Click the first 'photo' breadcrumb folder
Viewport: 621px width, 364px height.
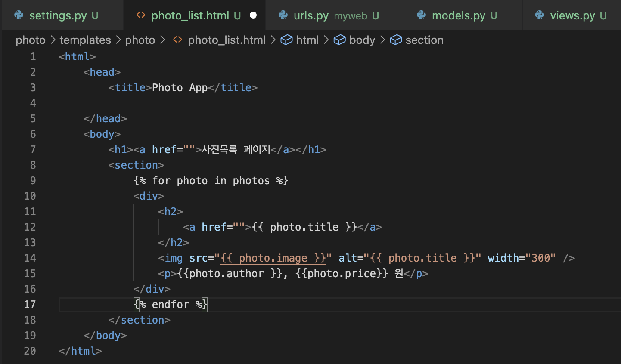coord(31,40)
